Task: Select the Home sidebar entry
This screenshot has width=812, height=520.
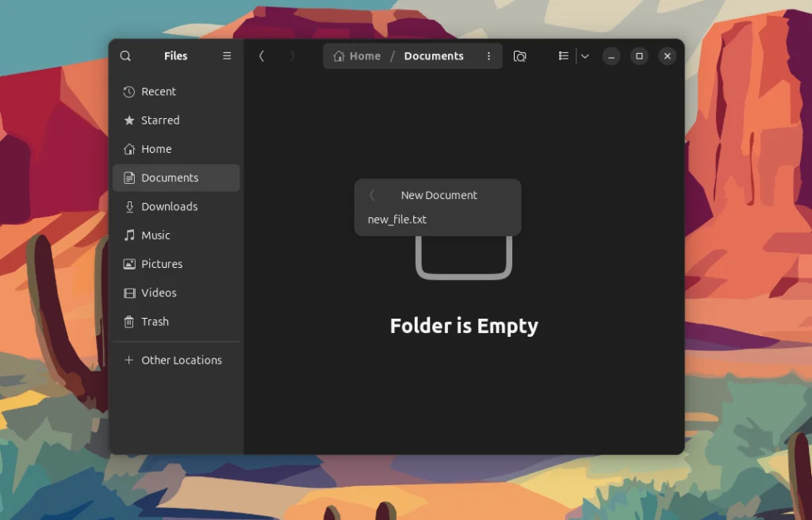Action: [156, 149]
